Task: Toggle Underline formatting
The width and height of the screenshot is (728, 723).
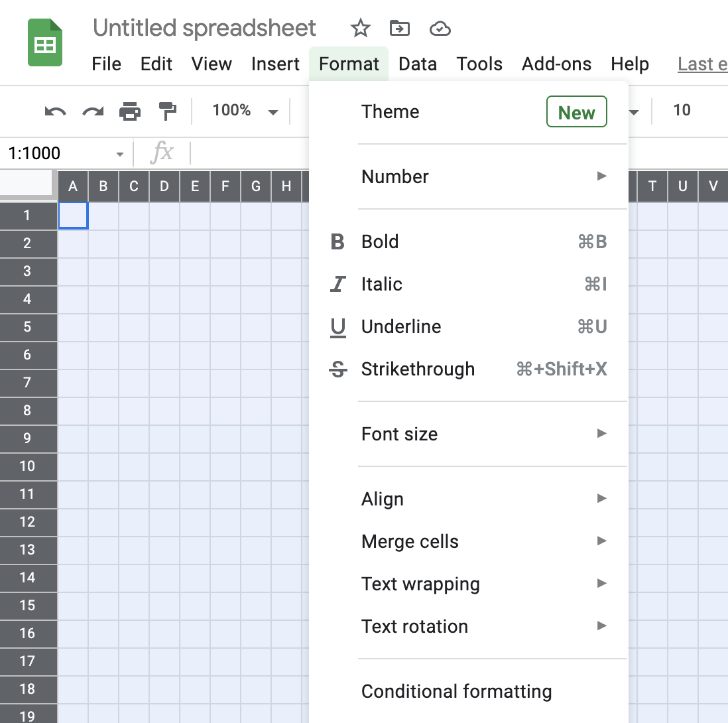Action: click(401, 326)
